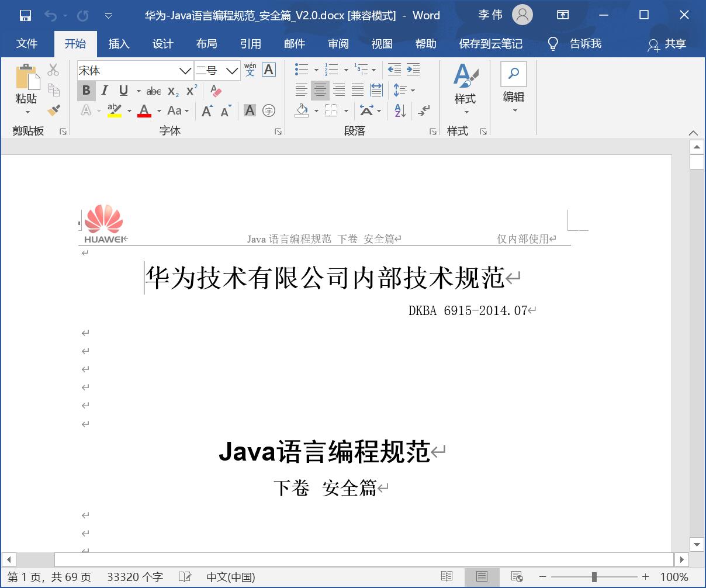This screenshot has width=706, height=588.
Task: Copy the selection with the copy icon
Action: point(54,90)
